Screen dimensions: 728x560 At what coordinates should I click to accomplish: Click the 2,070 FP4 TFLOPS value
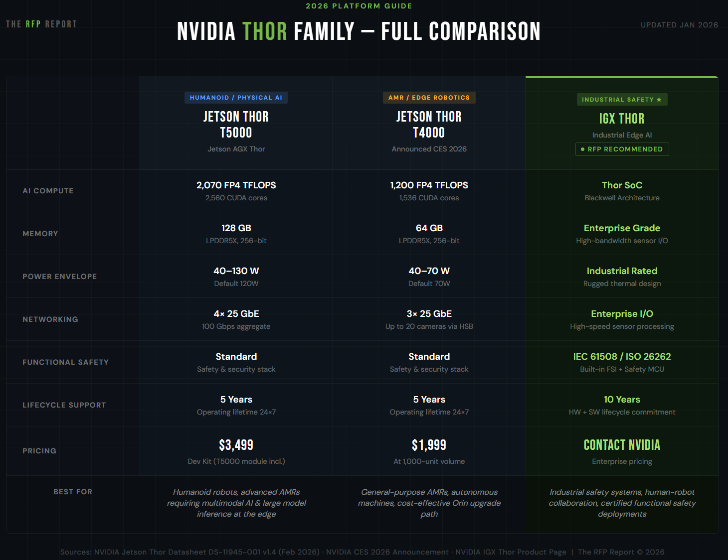click(236, 185)
